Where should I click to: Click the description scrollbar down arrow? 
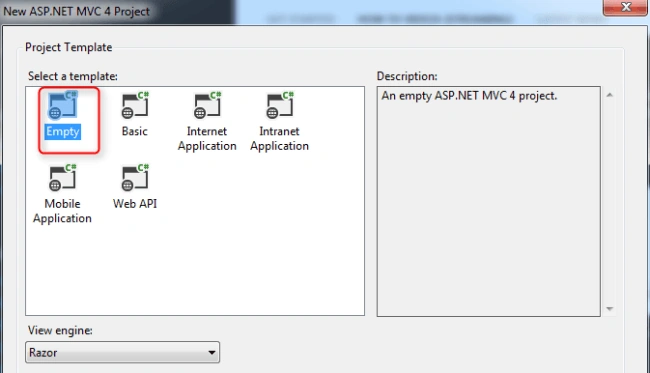[609, 309]
